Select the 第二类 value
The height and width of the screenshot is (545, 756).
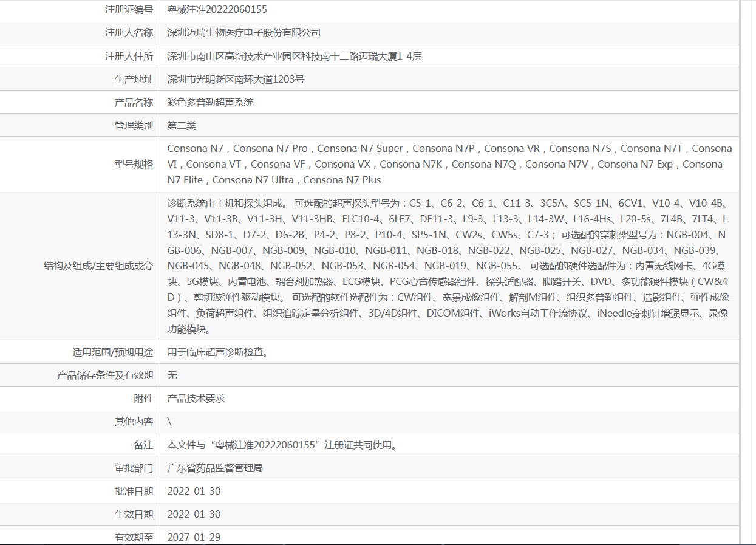pyautogui.click(x=182, y=125)
